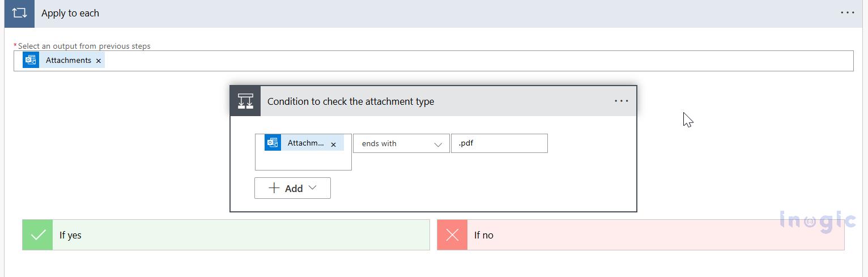
Task: Remove the Attachments token from output field
Action: coord(99,61)
